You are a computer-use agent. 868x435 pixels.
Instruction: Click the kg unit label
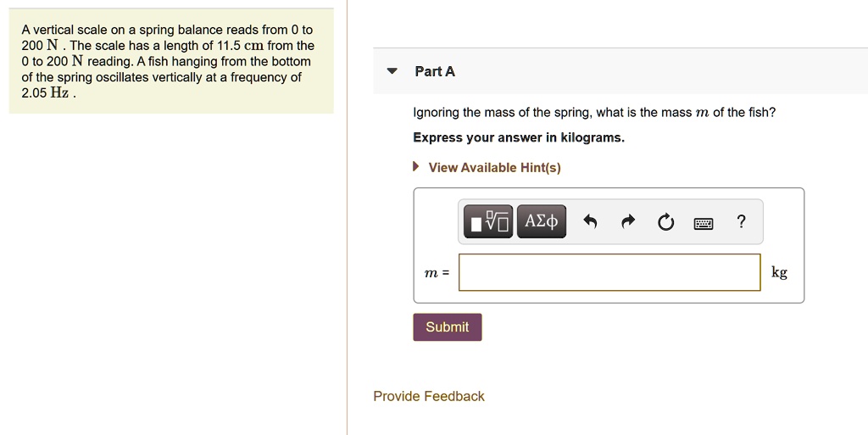779,272
